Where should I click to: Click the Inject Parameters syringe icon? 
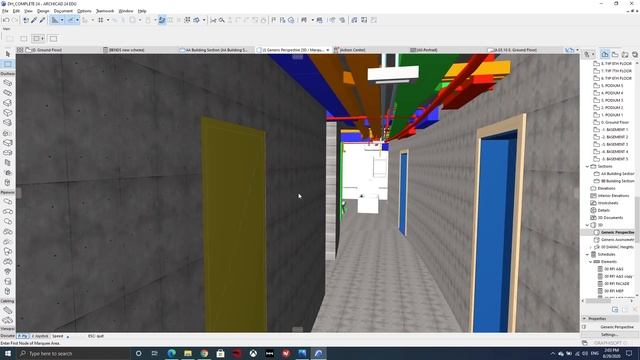tap(42, 20)
